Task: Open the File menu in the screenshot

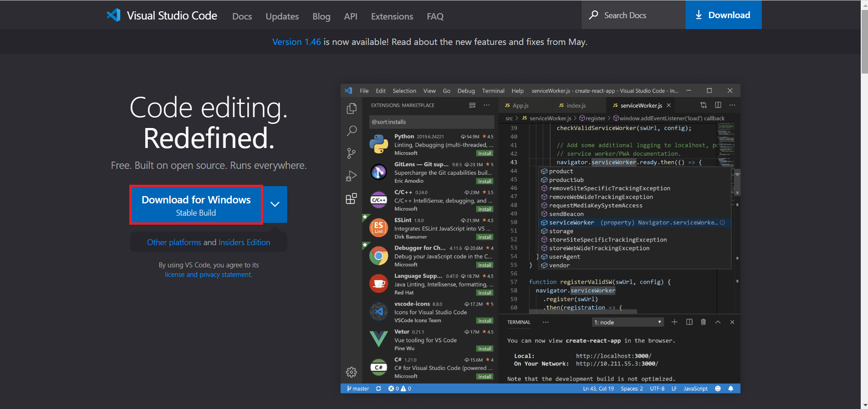Action: pyautogui.click(x=364, y=91)
